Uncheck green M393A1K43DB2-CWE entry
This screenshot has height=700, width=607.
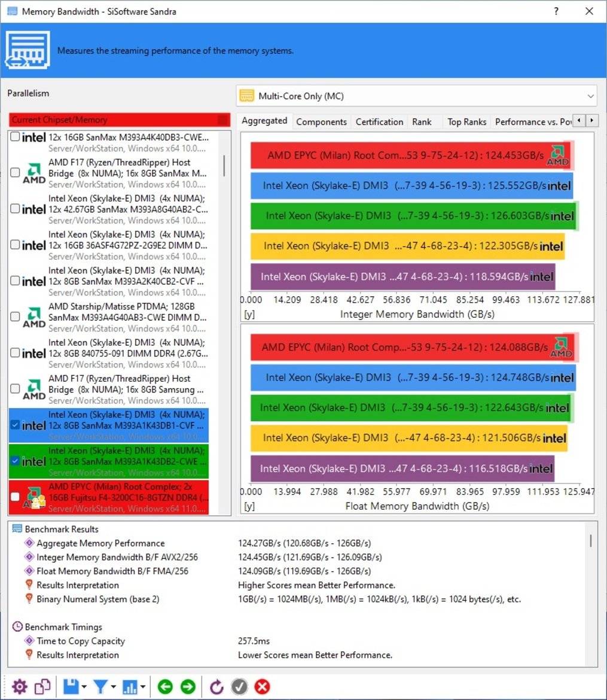coord(15,461)
